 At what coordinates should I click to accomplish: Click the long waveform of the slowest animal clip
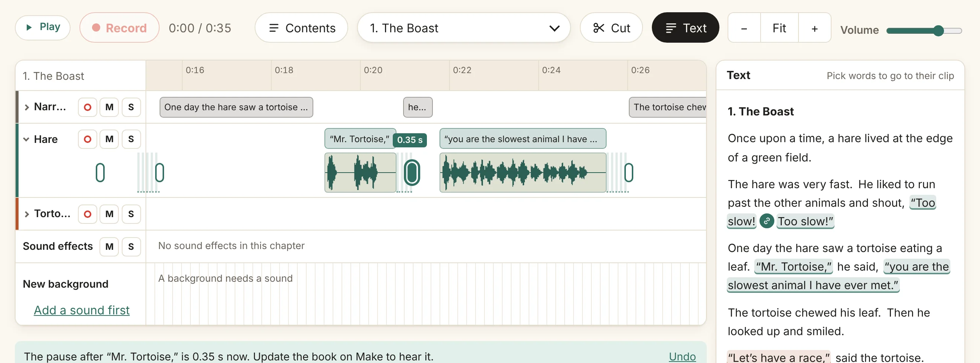(x=523, y=172)
